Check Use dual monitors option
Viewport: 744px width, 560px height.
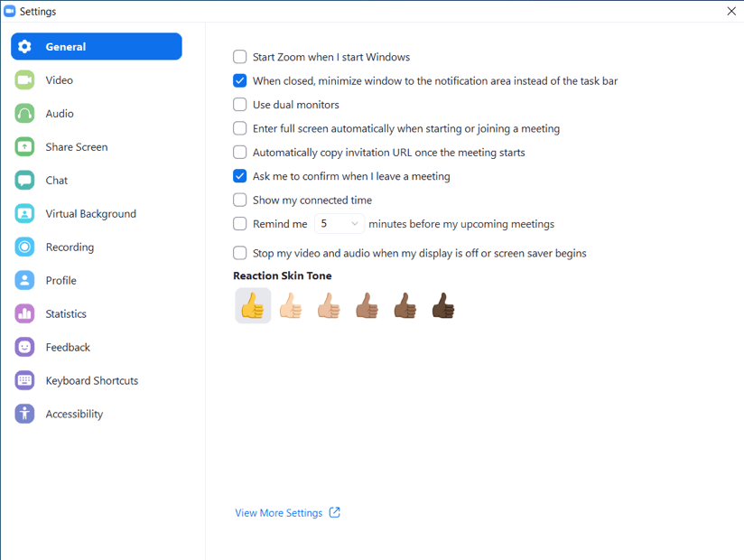[239, 105]
